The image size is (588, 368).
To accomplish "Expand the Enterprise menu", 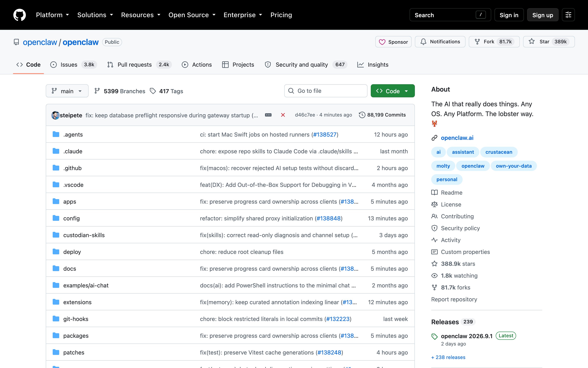I will 243,15.
